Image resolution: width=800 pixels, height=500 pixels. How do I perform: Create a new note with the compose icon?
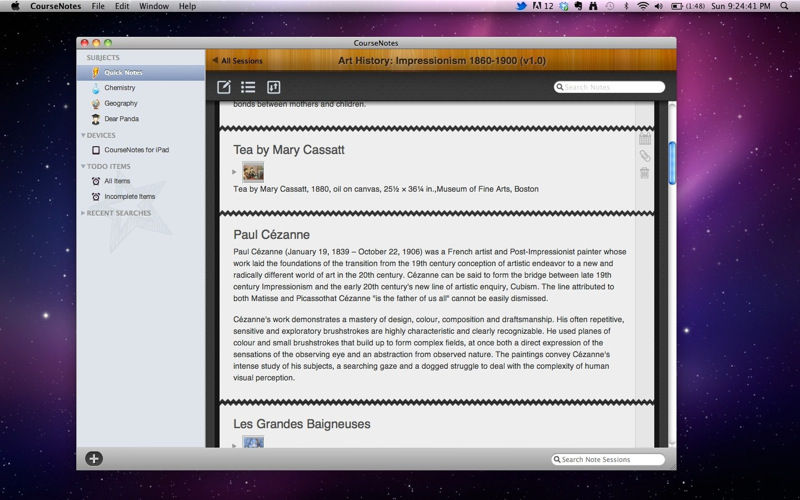click(x=223, y=87)
